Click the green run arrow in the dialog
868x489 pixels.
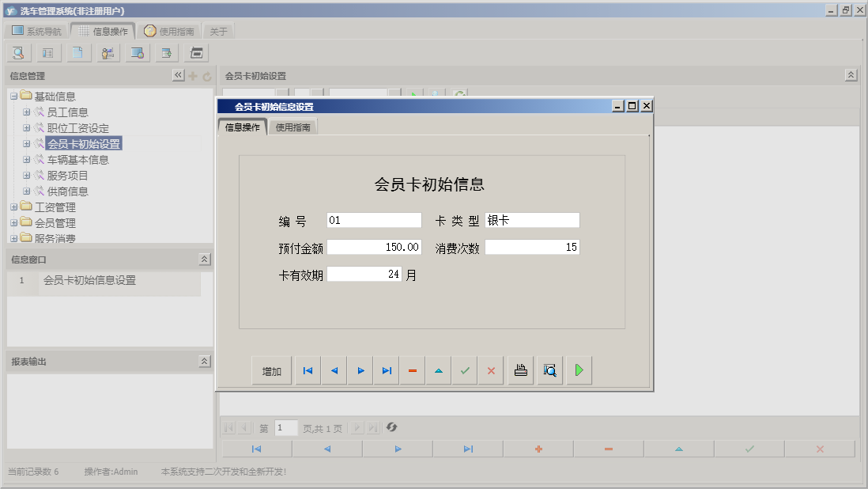578,370
